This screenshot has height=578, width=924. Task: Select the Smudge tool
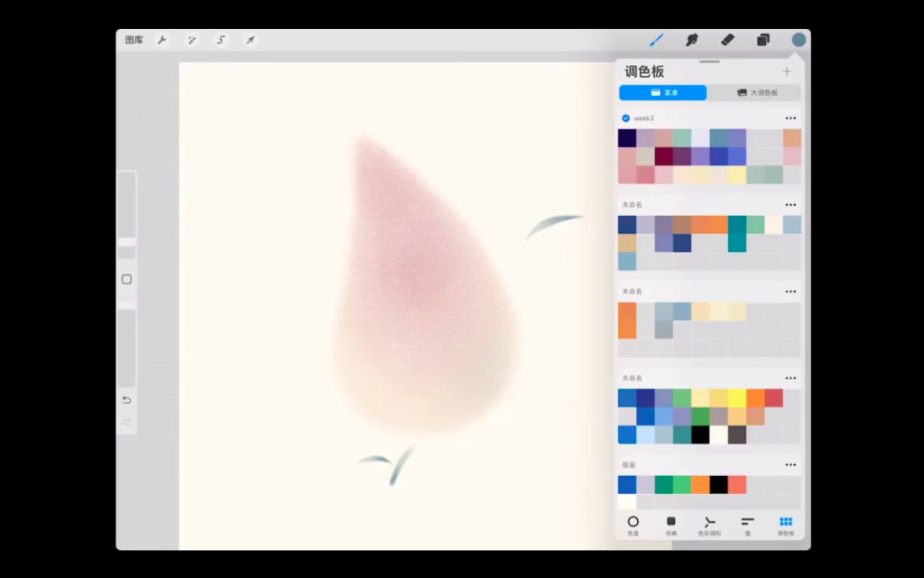[x=692, y=40]
